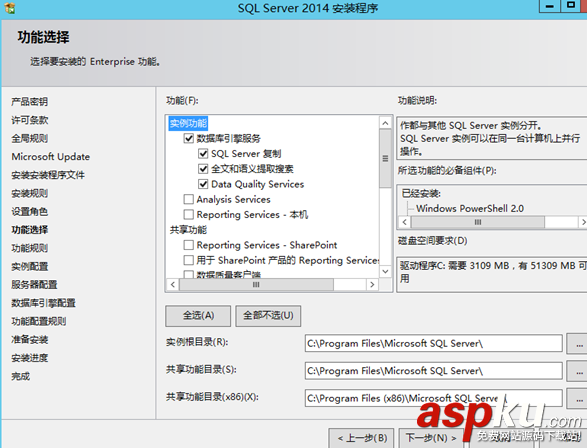
Task: Select the 实例功能 tree node
Action: [188, 123]
